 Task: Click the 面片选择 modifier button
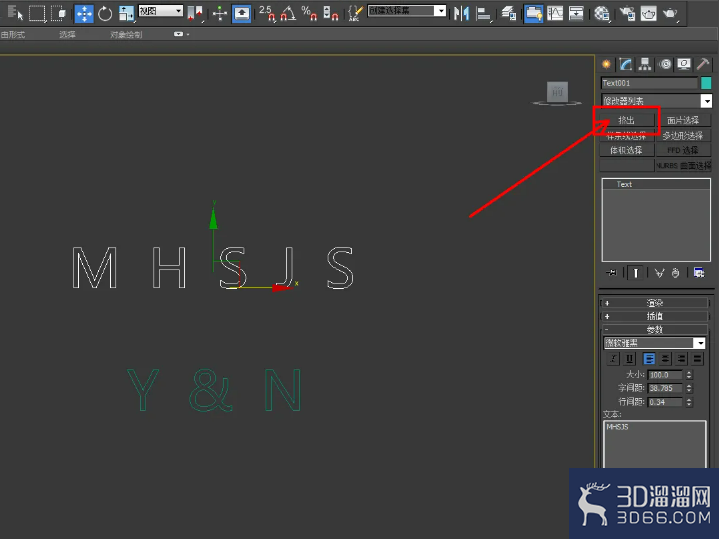tap(683, 120)
